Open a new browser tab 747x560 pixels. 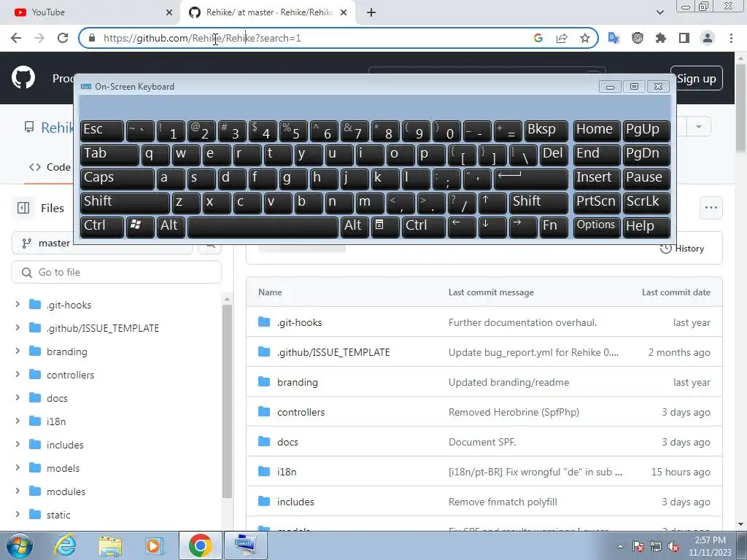(x=371, y=12)
